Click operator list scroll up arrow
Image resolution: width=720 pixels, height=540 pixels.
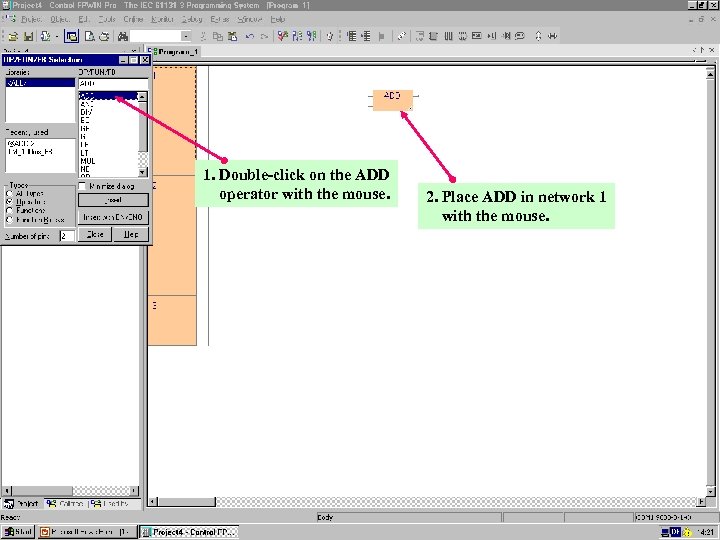click(143, 96)
